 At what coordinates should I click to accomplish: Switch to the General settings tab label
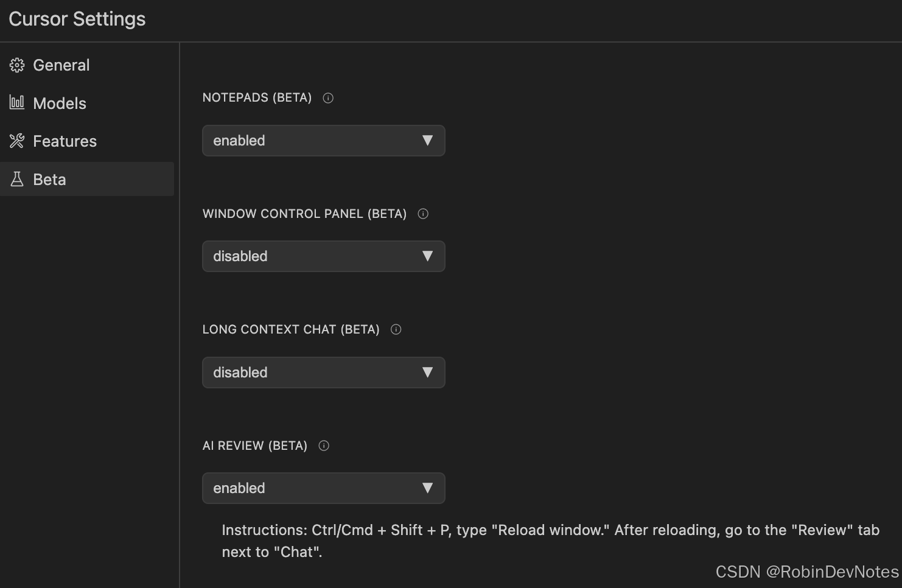tap(61, 65)
